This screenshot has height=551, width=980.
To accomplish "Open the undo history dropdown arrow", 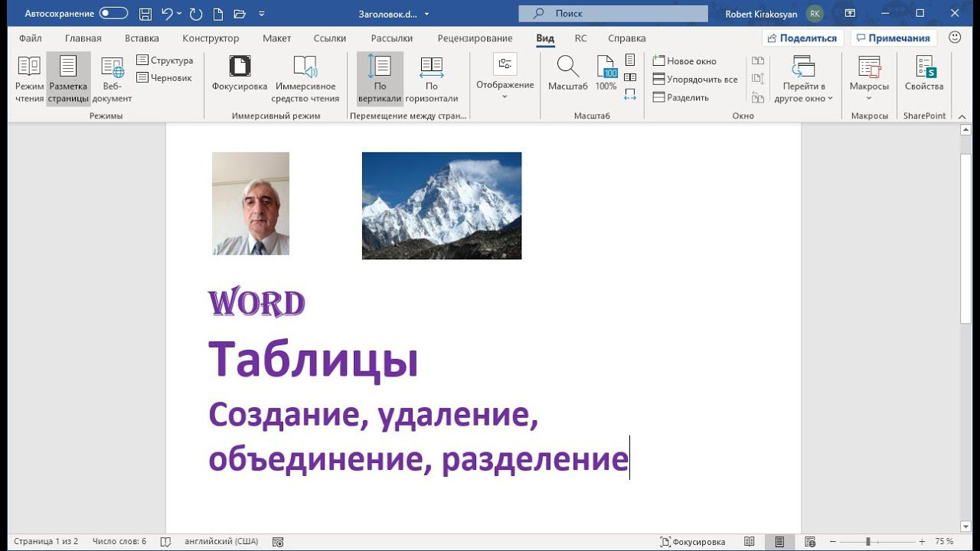I will pyautogui.click(x=179, y=13).
